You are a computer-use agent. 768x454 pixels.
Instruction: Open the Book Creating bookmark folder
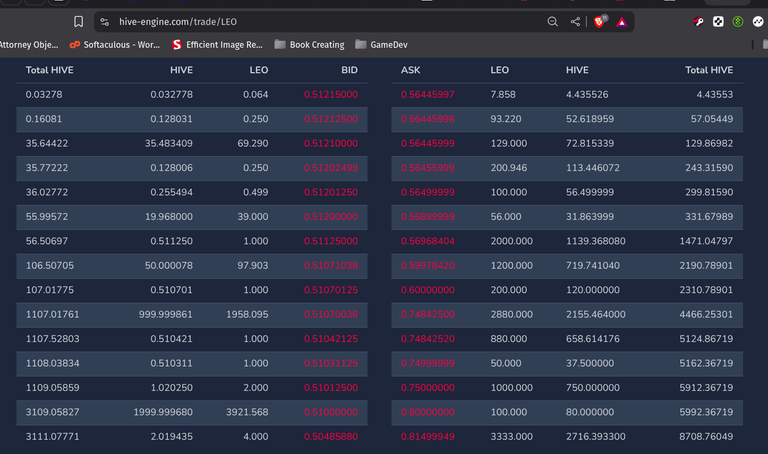coord(309,45)
